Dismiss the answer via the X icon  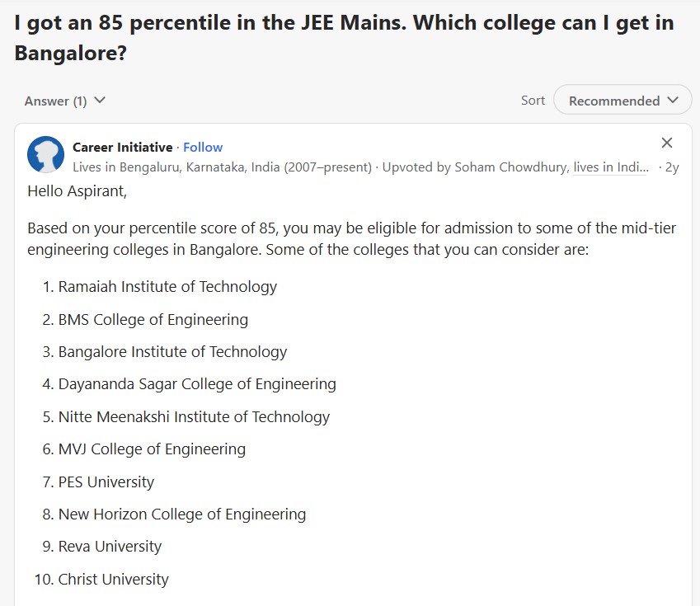pos(666,143)
